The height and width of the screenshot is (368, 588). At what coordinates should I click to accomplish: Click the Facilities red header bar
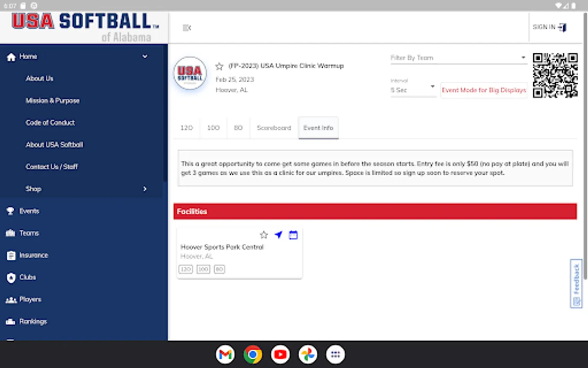[375, 211]
